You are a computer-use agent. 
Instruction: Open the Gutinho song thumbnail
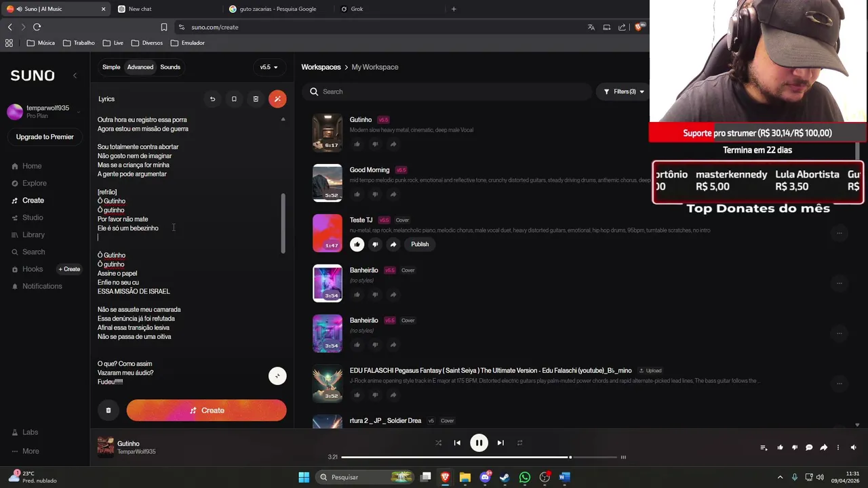328,133
